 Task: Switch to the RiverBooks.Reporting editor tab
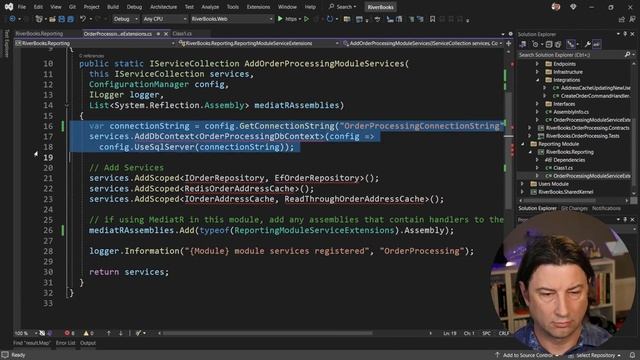point(39,34)
